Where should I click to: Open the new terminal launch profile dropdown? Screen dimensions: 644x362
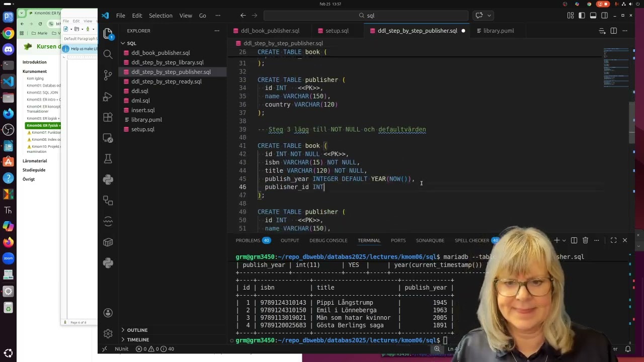pos(563,240)
